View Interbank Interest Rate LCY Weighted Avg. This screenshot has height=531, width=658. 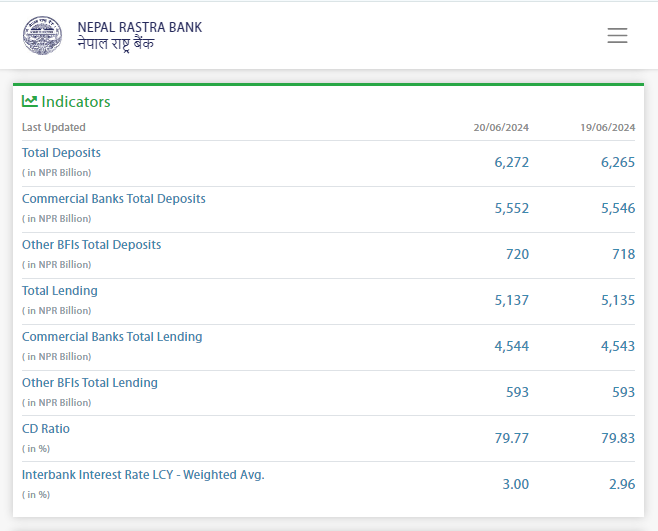(x=143, y=475)
